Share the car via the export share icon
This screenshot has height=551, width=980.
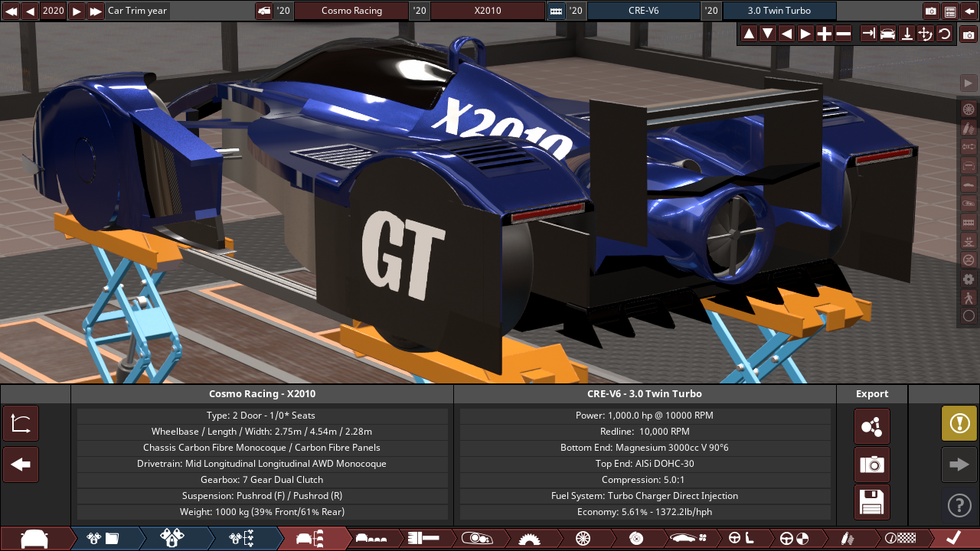point(872,426)
